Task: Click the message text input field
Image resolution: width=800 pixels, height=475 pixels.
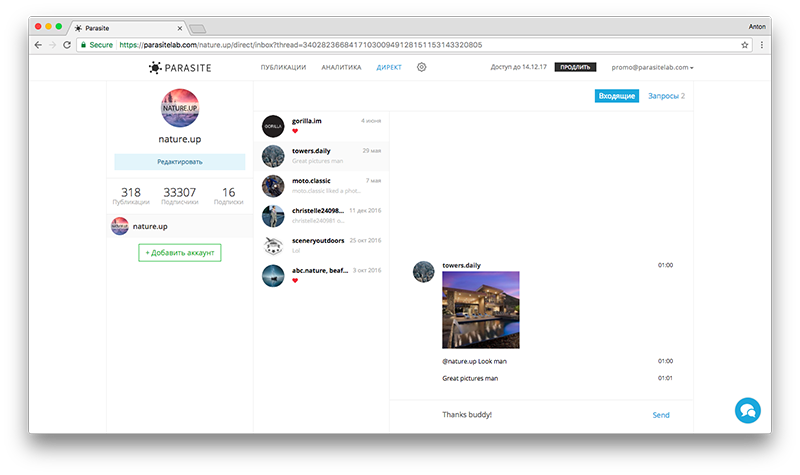Action: 530,415
